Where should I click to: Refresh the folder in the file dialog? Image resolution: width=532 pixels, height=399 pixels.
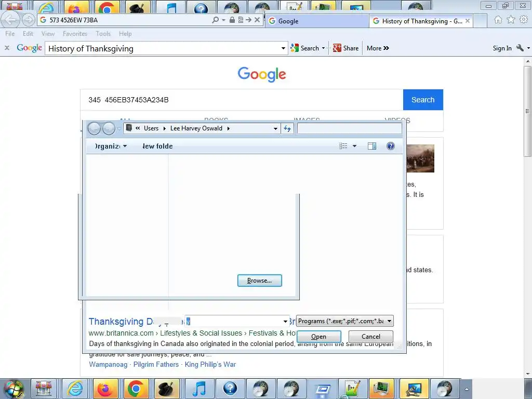(x=287, y=129)
